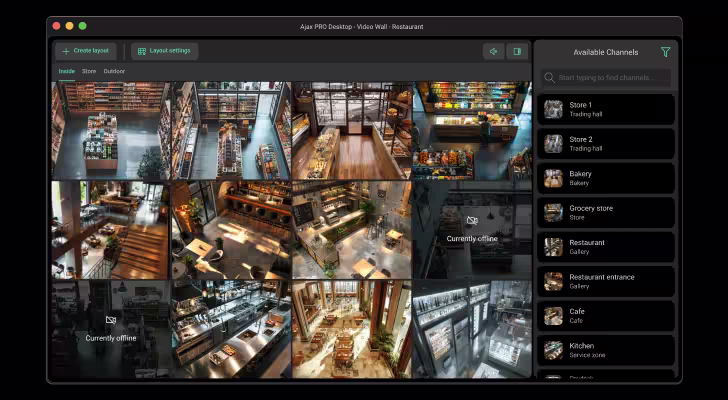
Task: Click the mute sound icon in toolbar
Action: pyautogui.click(x=494, y=52)
